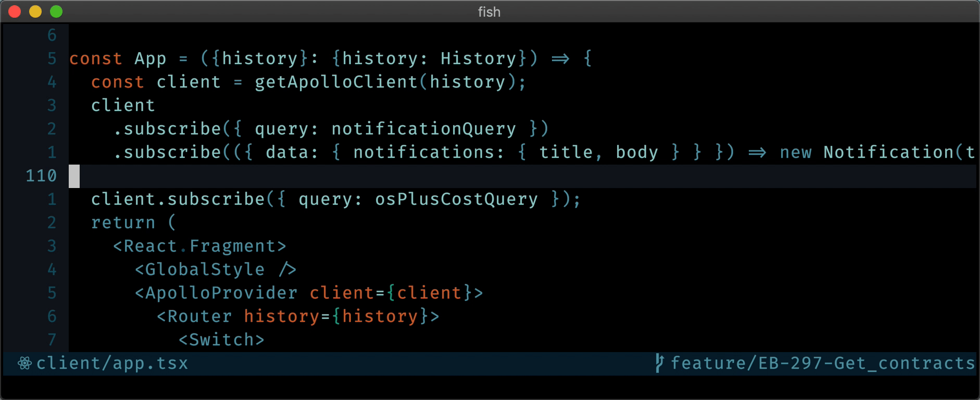Image resolution: width=980 pixels, height=400 pixels.
Task: Place cursor on the block cursor at line 110
Action: tap(74, 176)
